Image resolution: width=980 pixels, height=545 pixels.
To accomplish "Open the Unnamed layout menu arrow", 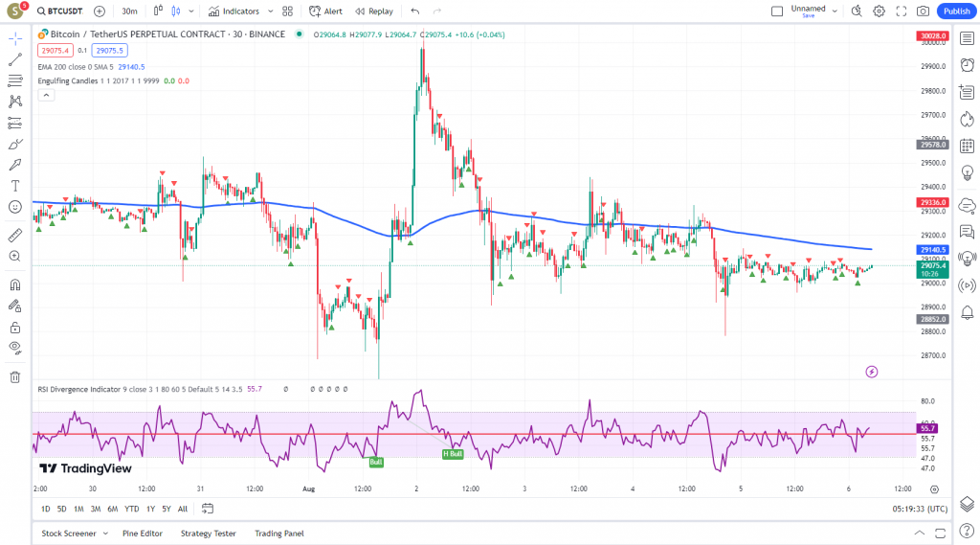I will click(x=835, y=11).
